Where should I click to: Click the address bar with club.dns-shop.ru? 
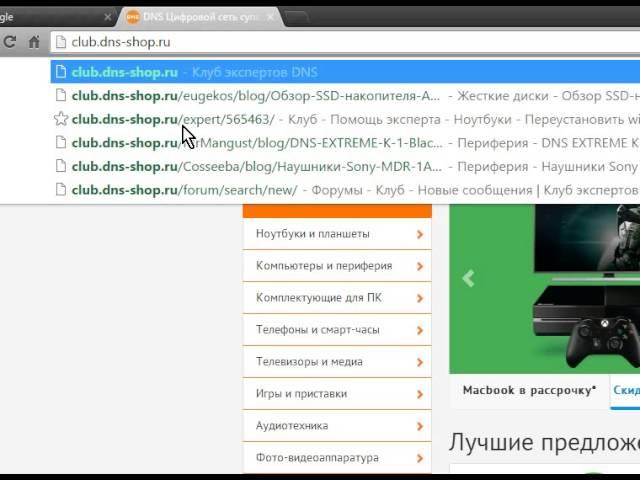[345, 42]
